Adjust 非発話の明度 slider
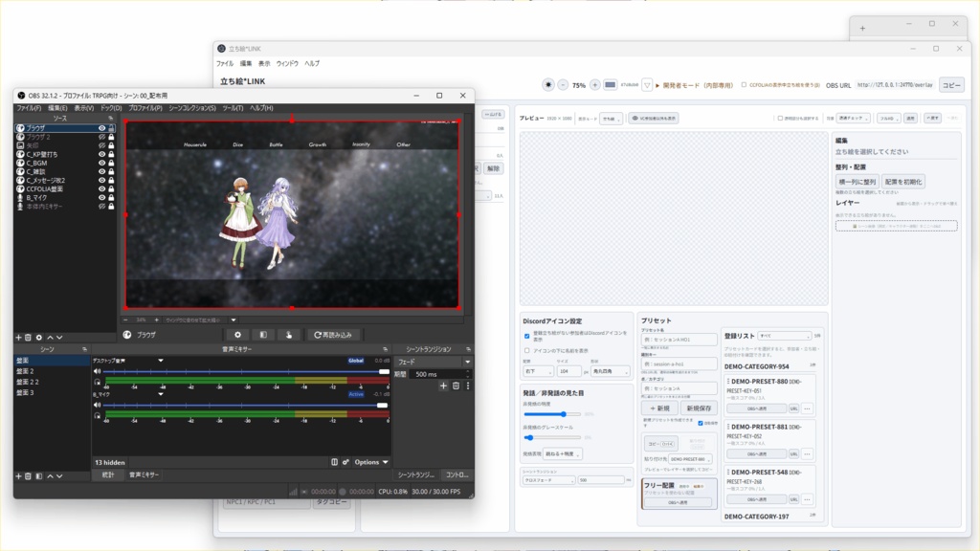Image resolution: width=980 pixels, height=551 pixels. tap(552, 414)
